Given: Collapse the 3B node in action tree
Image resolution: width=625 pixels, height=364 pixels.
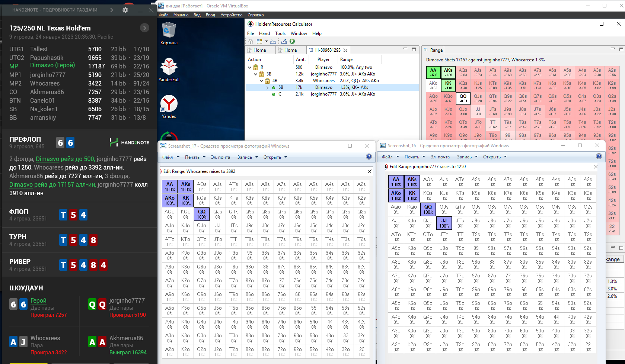Looking at the screenshot, I should coord(255,74).
